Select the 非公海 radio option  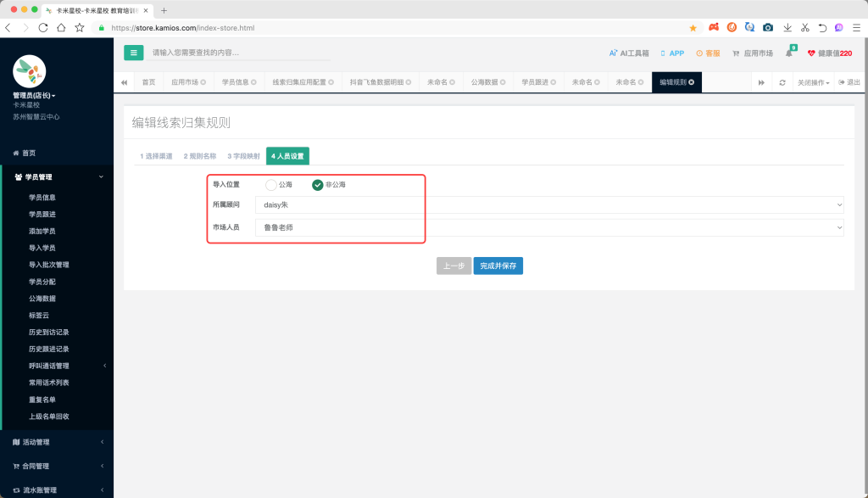tap(318, 185)
